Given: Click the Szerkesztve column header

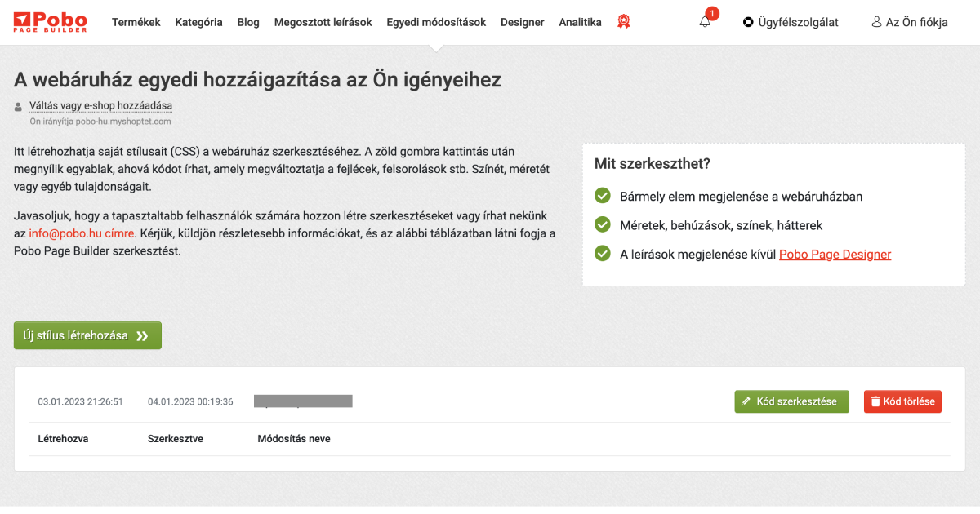Looking at the screenshot, I should [175, 439].
